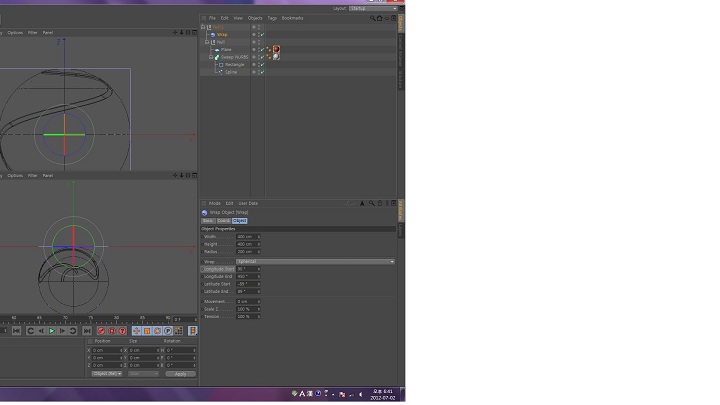
Task: Step back one frame
Action: pyautogui.click(x=41, y=331)
